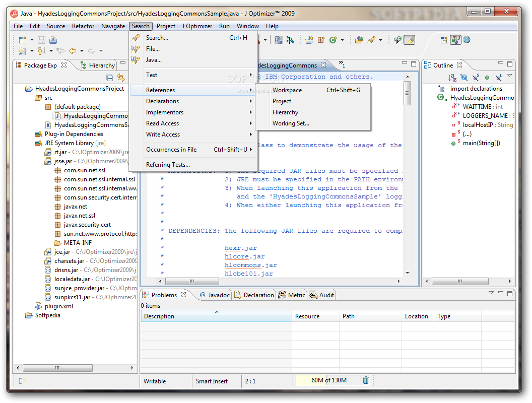The height and width of the screenshot is (403, 532).
Task: Click the metrics chart toolbar icon
Action: click(279, 40)
